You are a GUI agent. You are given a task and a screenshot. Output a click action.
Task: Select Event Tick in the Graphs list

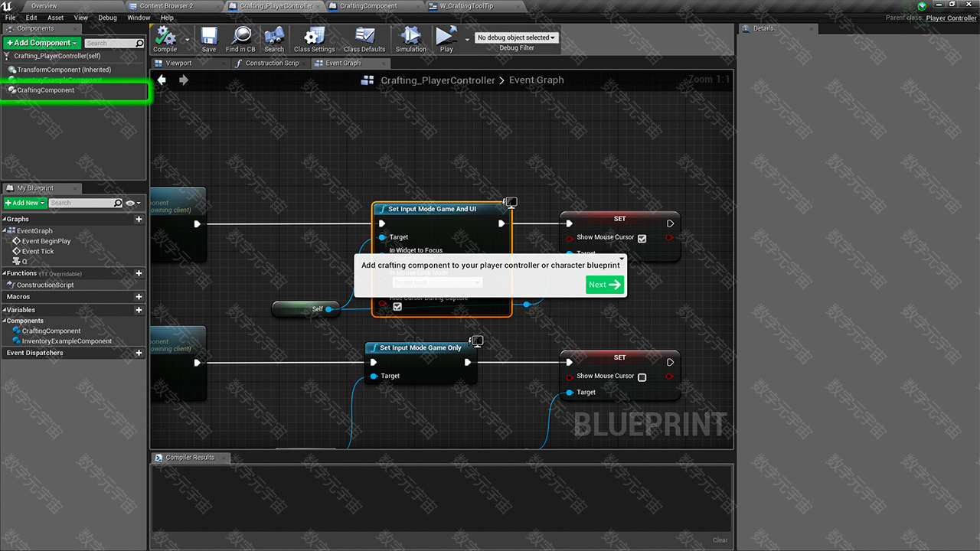(x=38, y=251)
